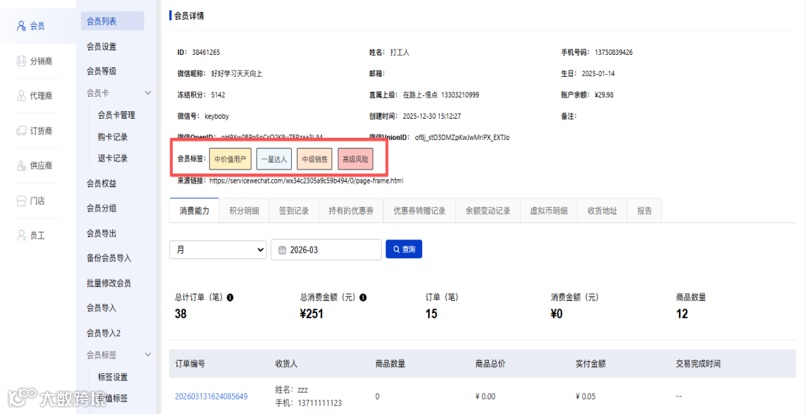Switch to the 积分明细 tab

[244, 211]
